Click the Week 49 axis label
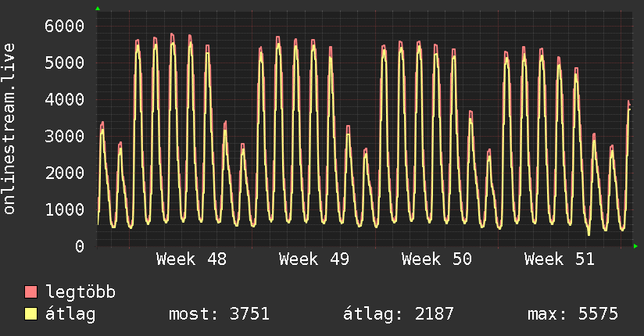 coord(314,259)
